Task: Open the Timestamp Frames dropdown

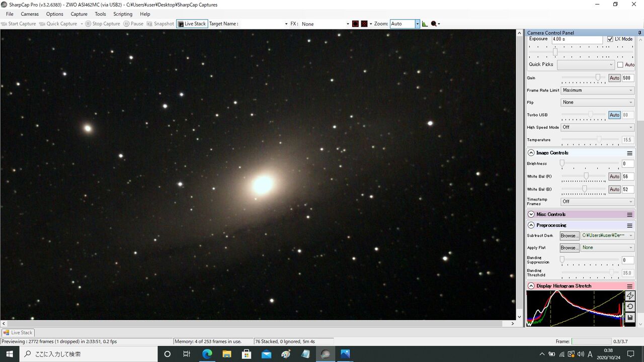Action: pos(598,202)
